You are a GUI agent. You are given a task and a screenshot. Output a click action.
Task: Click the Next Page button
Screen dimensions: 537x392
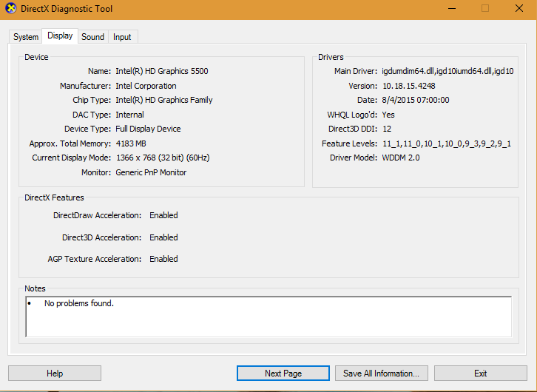pyautogui.click(x=283, y=374)
